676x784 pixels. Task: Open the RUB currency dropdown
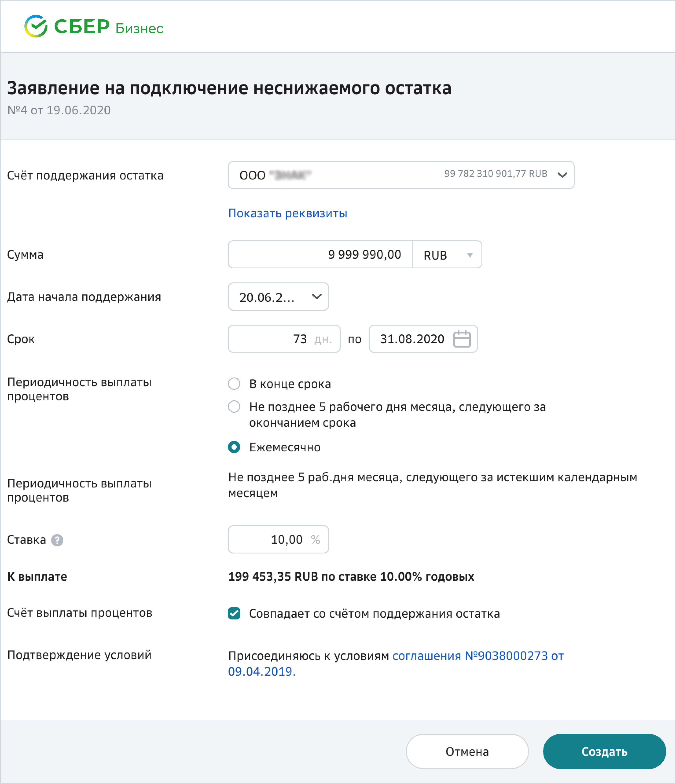coord(447,255)
